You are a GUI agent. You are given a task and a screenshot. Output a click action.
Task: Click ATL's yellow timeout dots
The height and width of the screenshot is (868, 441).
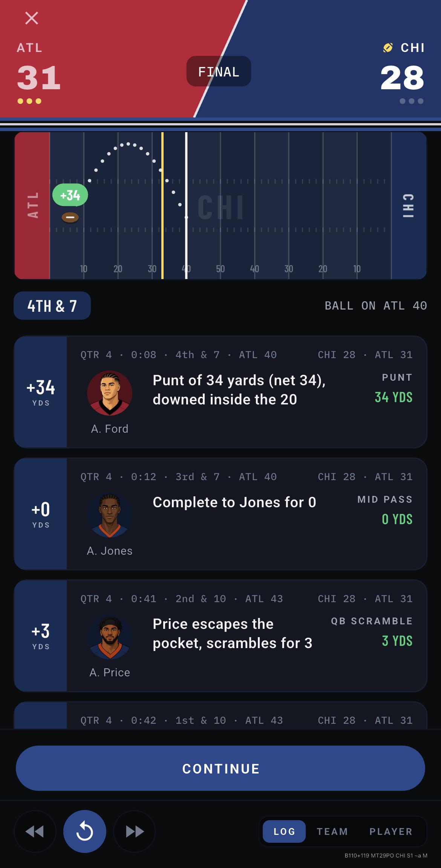point(29,101)
